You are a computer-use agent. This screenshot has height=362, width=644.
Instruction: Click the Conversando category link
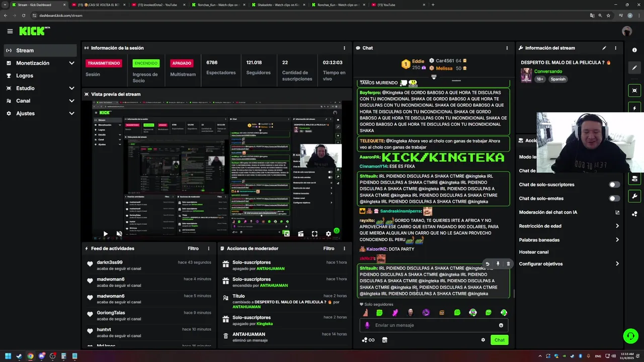point(548,71)
